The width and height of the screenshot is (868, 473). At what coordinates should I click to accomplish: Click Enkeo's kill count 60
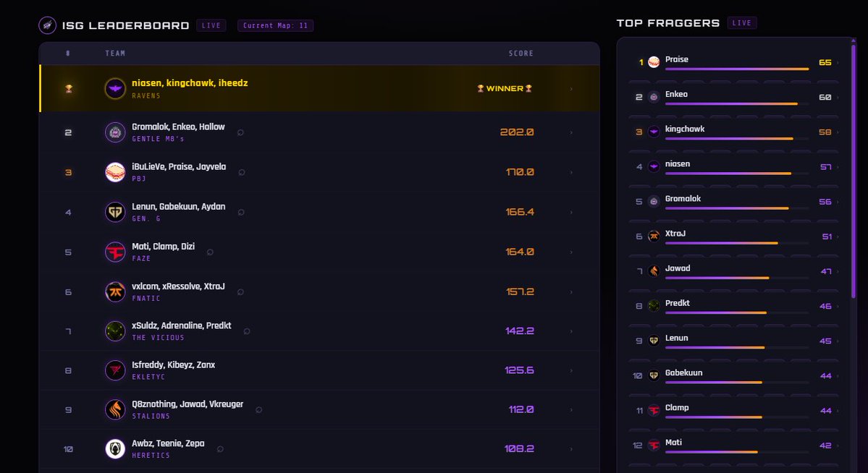[825, 97]
